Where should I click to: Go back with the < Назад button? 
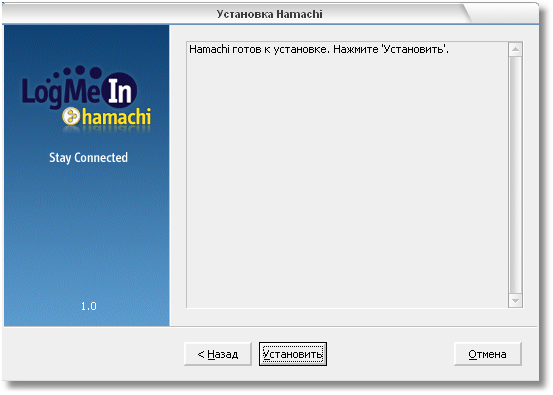pos(218,354)
